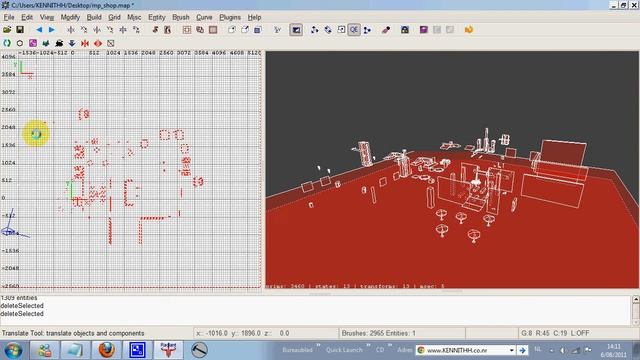Toggle Select Vertices cube icon
Screen dimensions: 640x360
point(232,30)
